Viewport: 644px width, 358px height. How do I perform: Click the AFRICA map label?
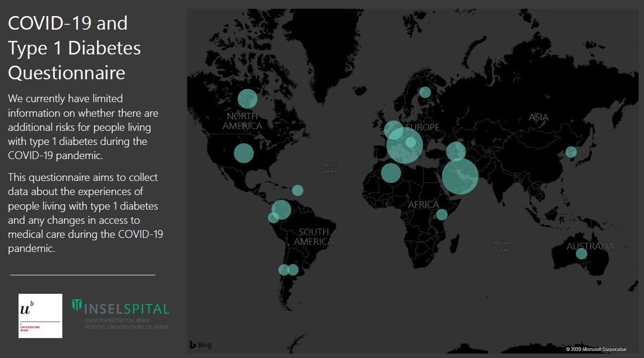coord(423,205)
